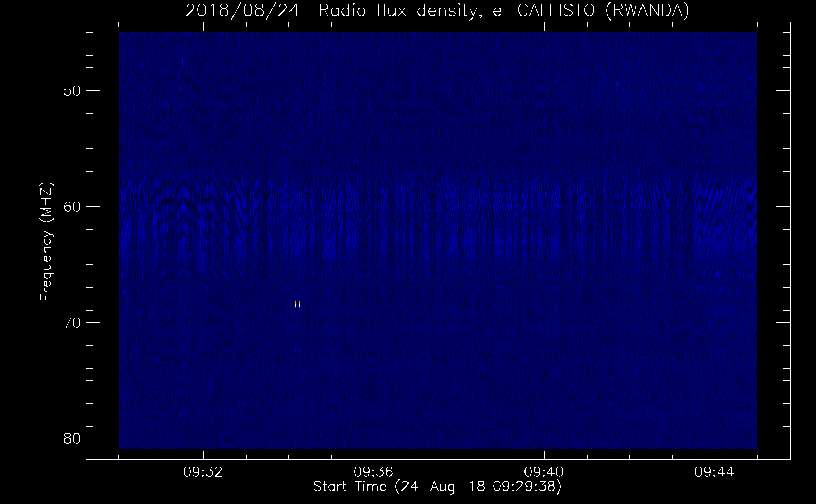Click the 09:40 time tick label
The width and height of the screenshot is (816, 504).
(544, 472)
